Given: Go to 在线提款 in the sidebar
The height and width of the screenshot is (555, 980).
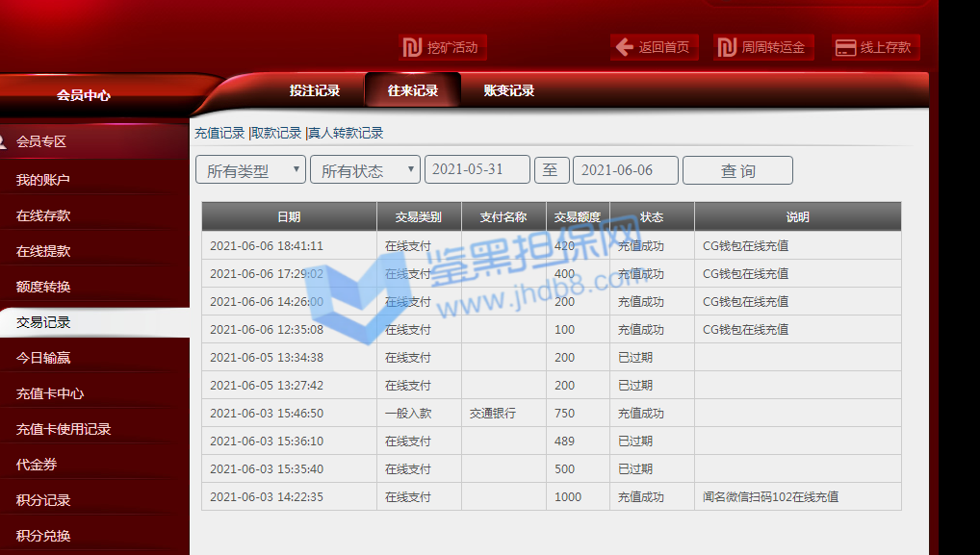Looking at the screenshot, I should pyautogui.click(x=43, y=251).
